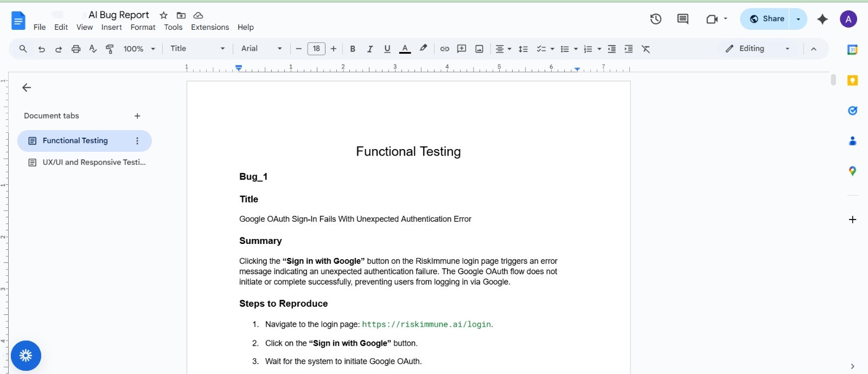Image resolution: width=868 pixels, height=374 pixels.
Task: Star the AI Bug Report document
Action: 163,15
